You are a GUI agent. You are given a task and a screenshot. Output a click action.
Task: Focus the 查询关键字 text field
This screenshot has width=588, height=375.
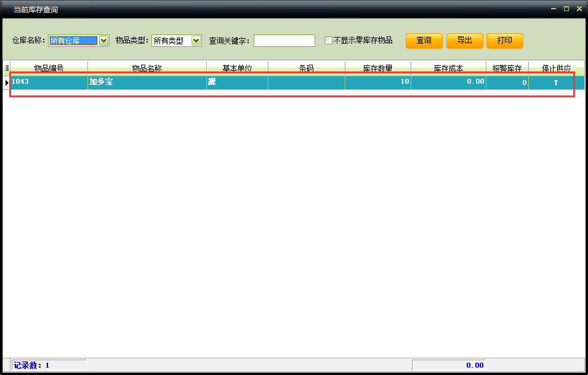click(x=284, y=41)
